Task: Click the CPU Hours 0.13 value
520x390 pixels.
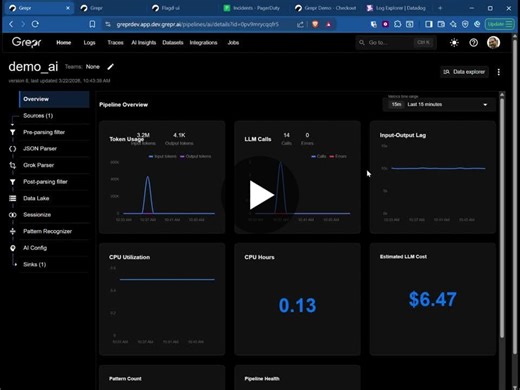Action: click(297, 305)
